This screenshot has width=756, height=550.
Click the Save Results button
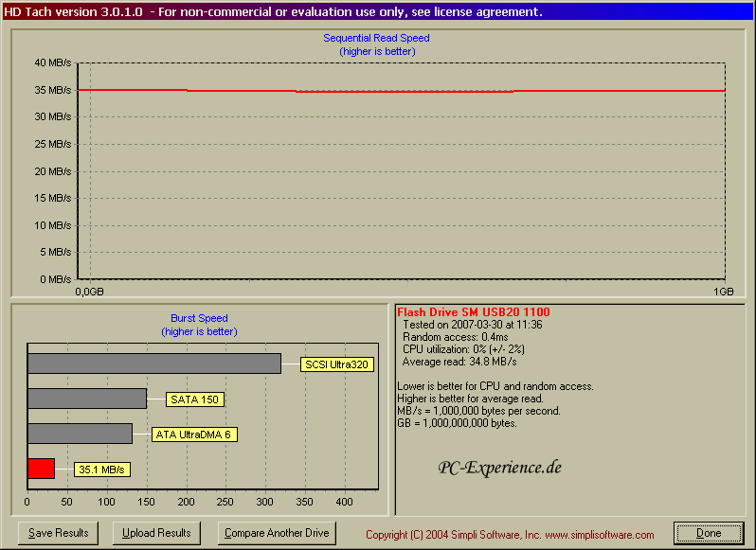(59, 533)
